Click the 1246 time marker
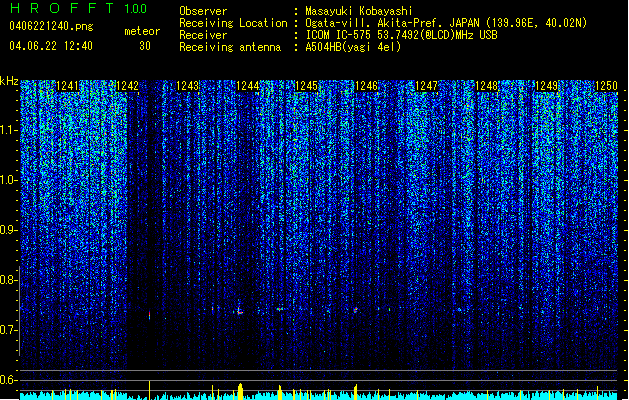This screenshot has height=400, width=629. pyautogui.click(x=367, y=86)
